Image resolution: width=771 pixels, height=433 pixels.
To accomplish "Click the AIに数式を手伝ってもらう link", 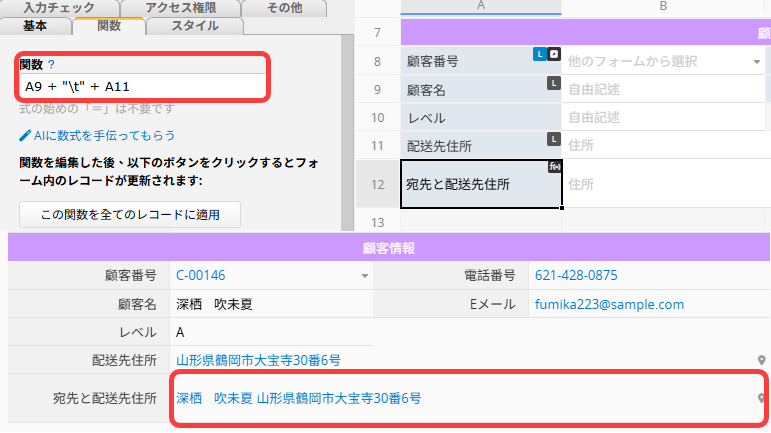I will [104, 136].
